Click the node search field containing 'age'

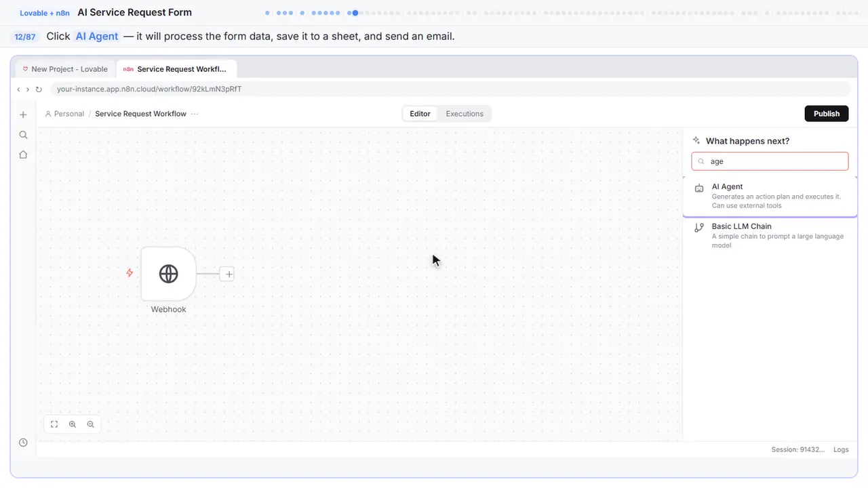click(x=770, y=161)
